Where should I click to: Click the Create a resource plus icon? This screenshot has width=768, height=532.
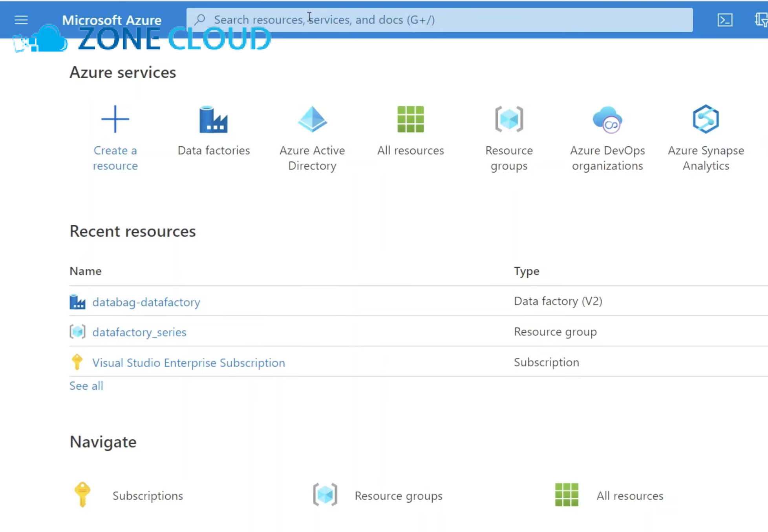coord(115,119)
